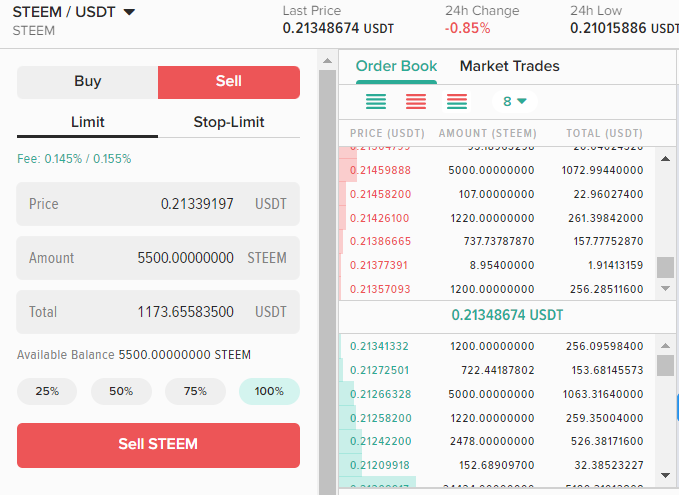The width and height of the screenshot is (679, 495).
Task: Show buy orders only view icon
Action: 376,102
